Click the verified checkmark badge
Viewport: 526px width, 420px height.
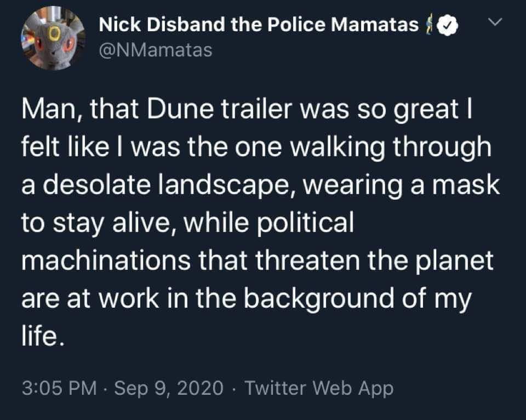[x=448, y=26]
